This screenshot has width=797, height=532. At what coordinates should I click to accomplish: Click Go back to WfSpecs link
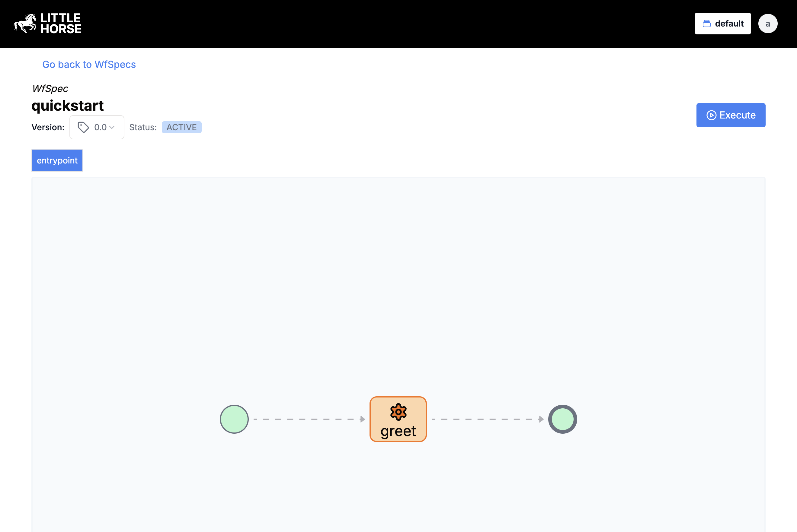click(x=88, y=64)
